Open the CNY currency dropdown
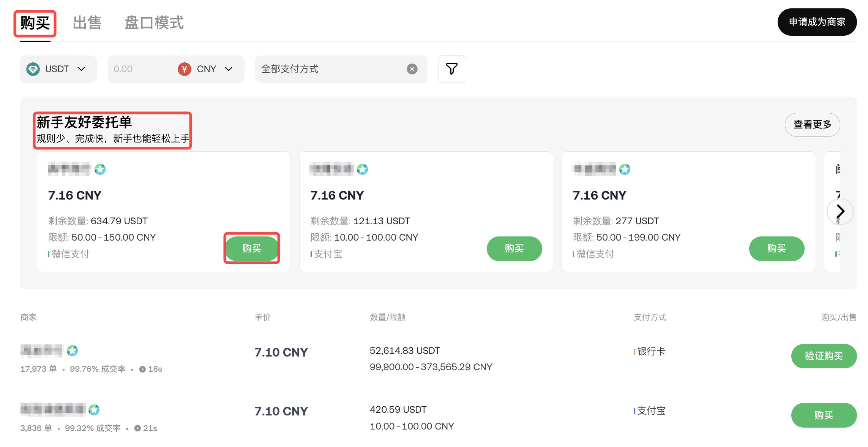 click(x=228, y=69)
